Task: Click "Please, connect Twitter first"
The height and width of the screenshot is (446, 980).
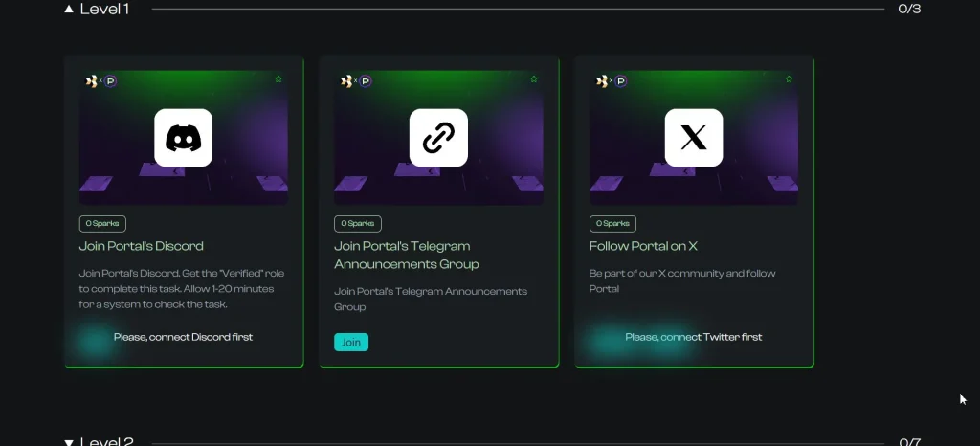Action: coord(694,337)
